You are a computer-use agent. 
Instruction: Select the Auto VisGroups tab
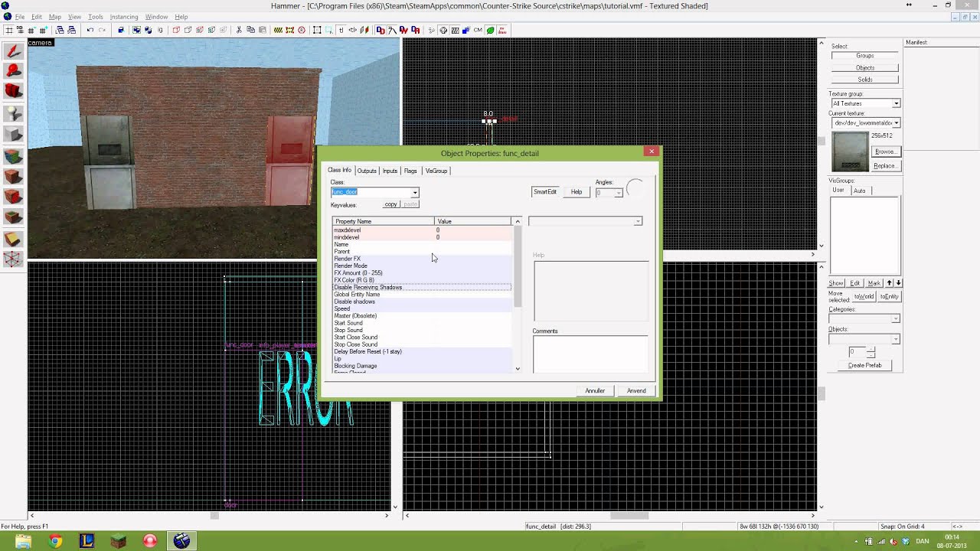click(x=860, y=191)
